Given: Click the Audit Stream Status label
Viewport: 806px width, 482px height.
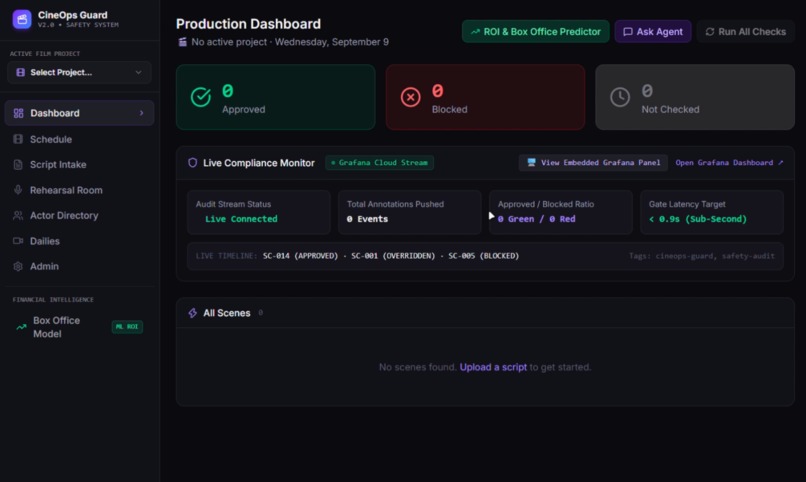Looking at the screenshot, I should point(233,204).
